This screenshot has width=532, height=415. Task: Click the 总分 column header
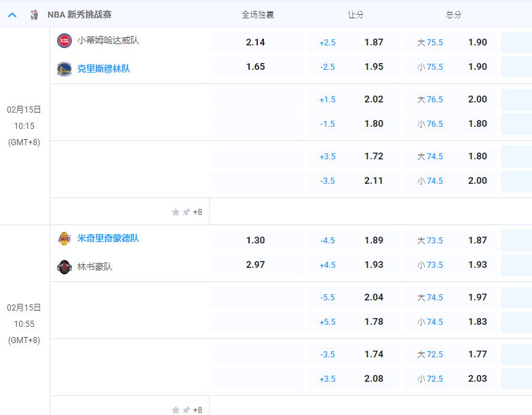pyautogui.click(x=453, y=15)
